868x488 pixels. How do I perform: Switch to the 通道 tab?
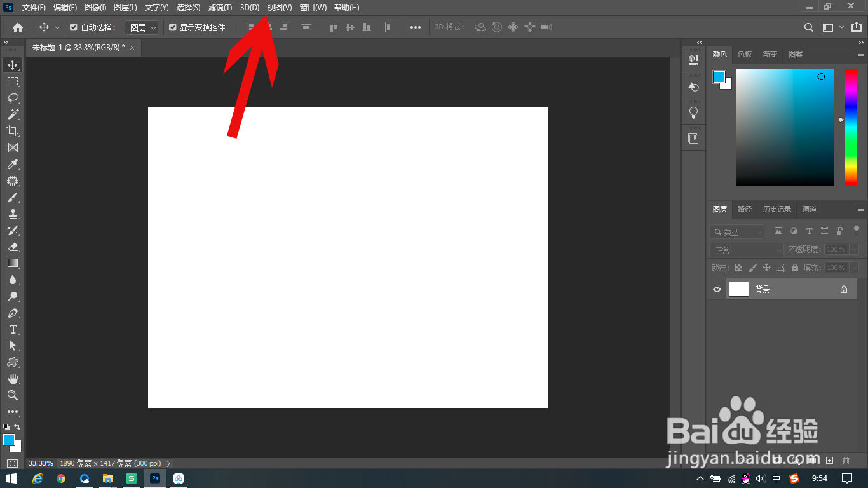pos(809,209)
